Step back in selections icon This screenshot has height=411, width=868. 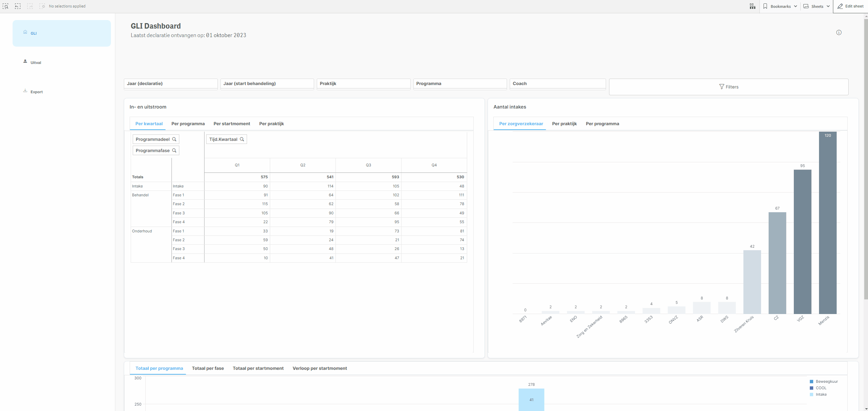point(18,6)
